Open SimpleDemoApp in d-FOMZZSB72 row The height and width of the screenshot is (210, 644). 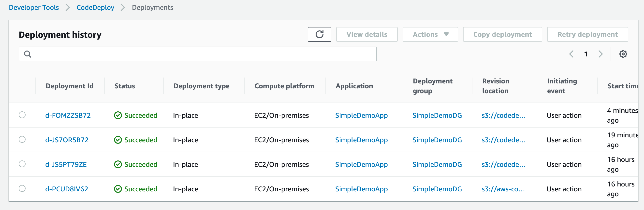pos(361,115)
